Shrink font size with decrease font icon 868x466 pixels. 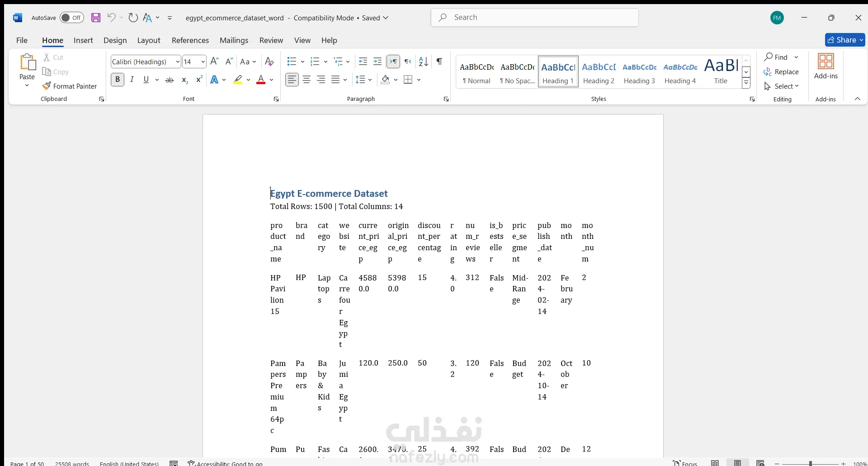(x=229, y=62)
